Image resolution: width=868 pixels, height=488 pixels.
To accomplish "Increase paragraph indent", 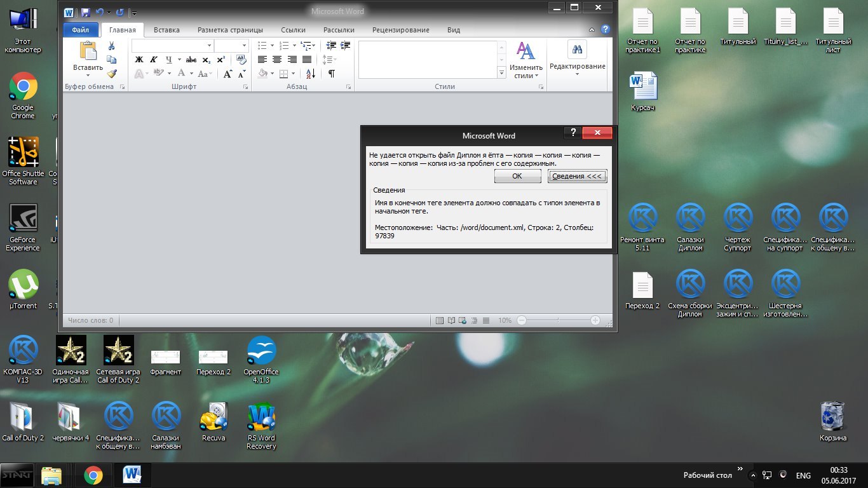I will (345, 46).
